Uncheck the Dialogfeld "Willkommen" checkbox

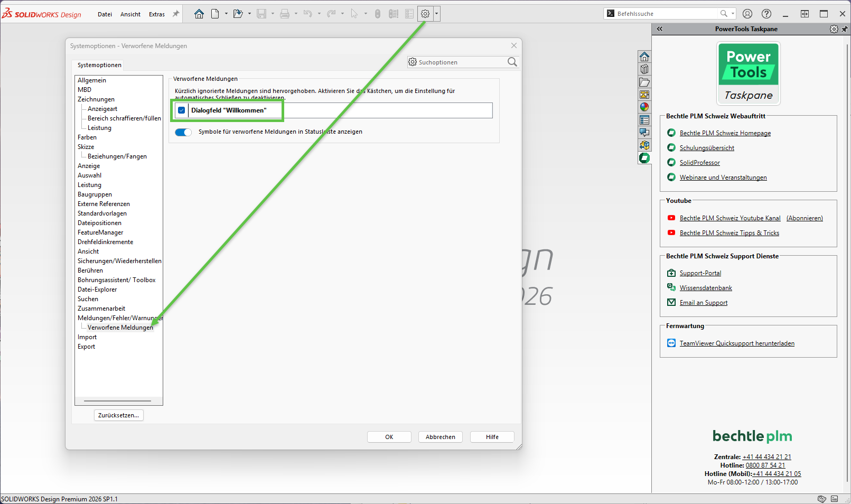click(x=182, y=110)
